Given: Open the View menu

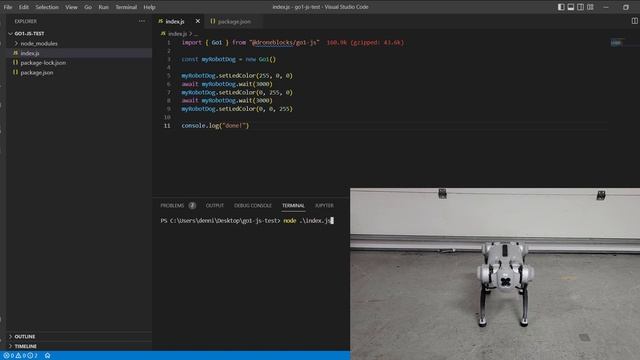Looking at the screenshot, I should pos(71,7).
